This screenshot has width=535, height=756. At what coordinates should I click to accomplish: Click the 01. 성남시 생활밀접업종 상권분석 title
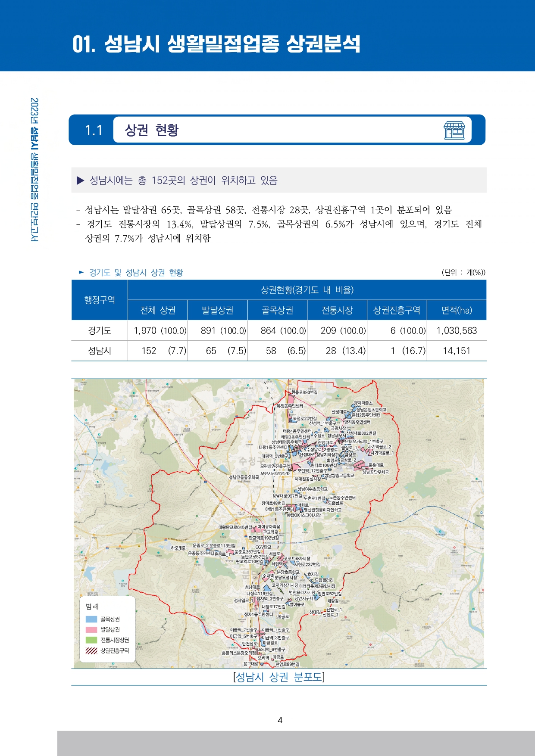[x=216, y=44]
